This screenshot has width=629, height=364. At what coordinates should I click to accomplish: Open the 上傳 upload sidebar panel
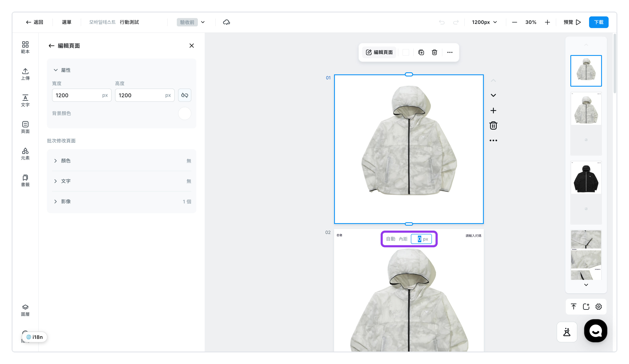tap(25, 74)
